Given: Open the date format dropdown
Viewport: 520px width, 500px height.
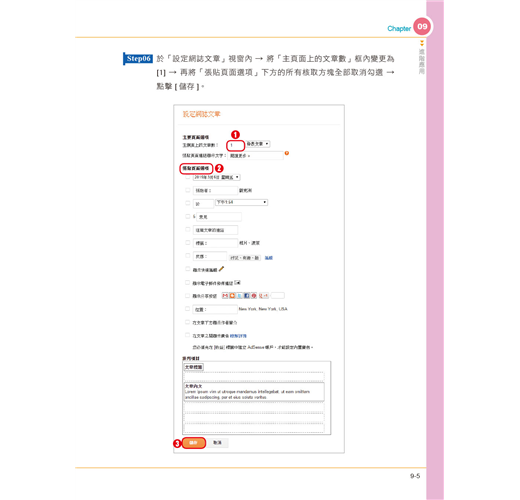Looking at the screenshot, I should [217, 177].
